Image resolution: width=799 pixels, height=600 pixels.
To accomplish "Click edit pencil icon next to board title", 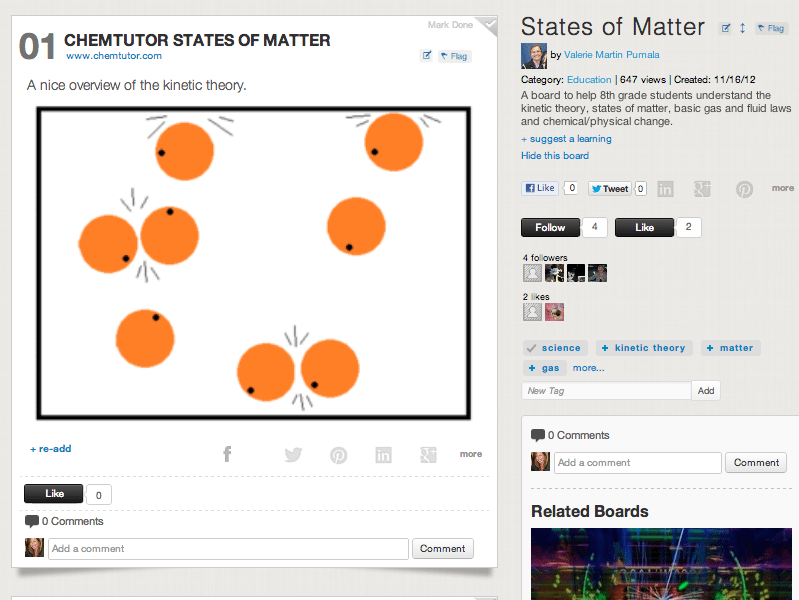I will (x=725, y=28).
